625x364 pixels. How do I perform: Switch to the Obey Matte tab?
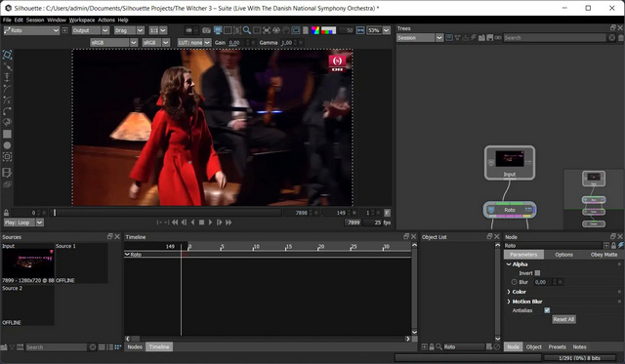coord(604,255)
